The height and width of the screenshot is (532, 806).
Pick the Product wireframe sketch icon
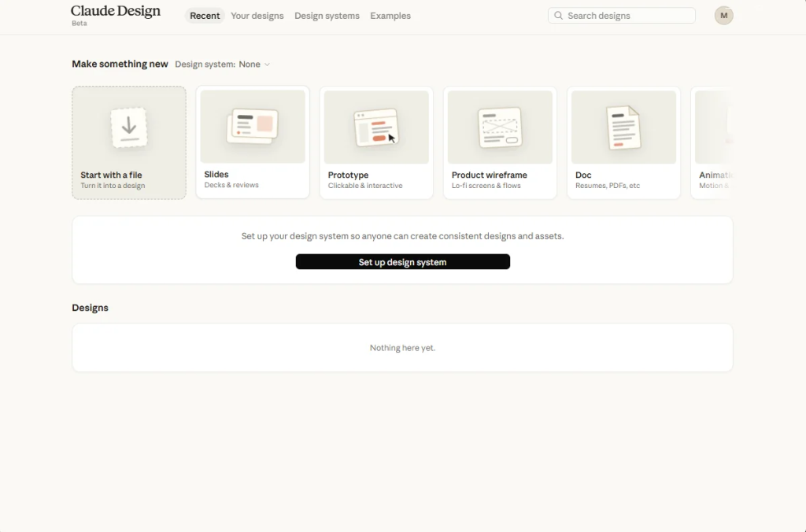[x=500, y=127]
